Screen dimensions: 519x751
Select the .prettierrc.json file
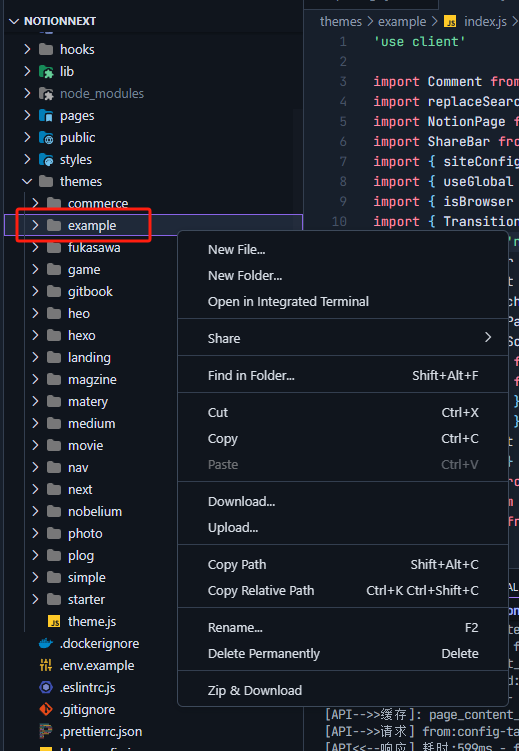coord(101,731)
